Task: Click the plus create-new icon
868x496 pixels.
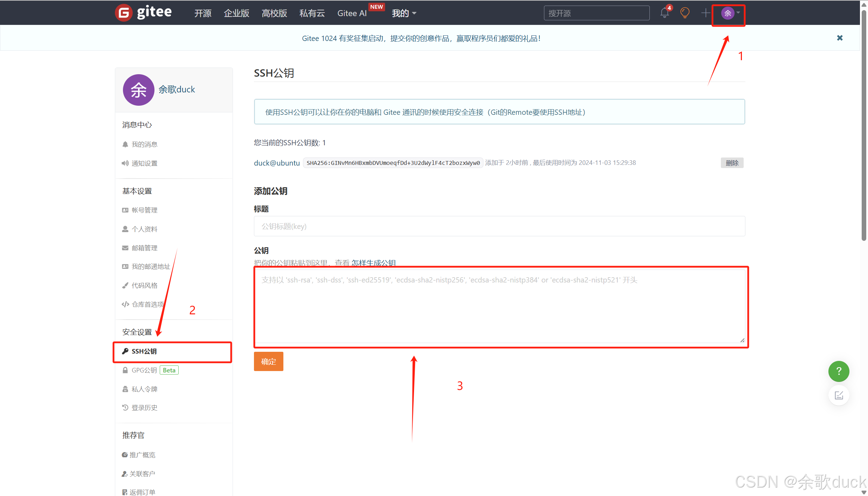Action: tap(705, 13)
